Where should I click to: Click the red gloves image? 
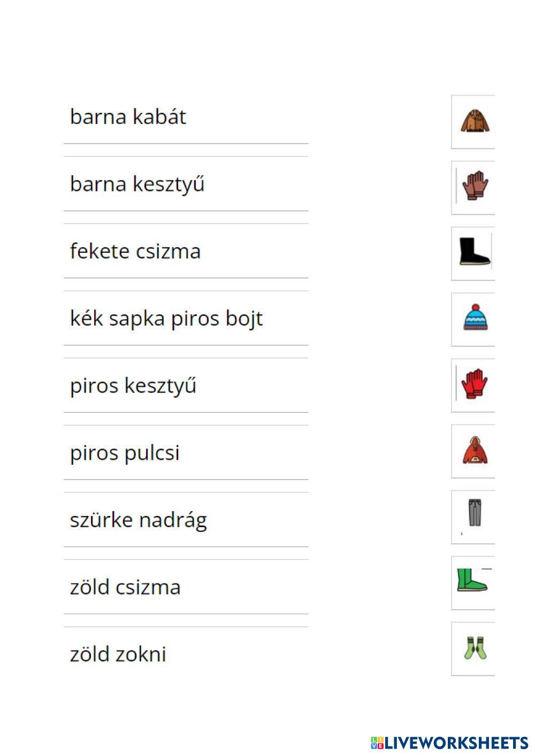[x=475, y=384]
